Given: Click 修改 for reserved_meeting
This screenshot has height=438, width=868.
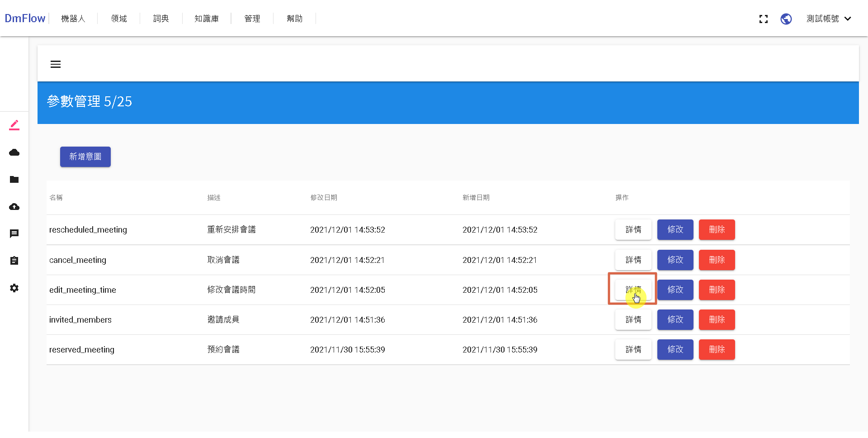Looking at the screenshot, I should tap(675, 350).
